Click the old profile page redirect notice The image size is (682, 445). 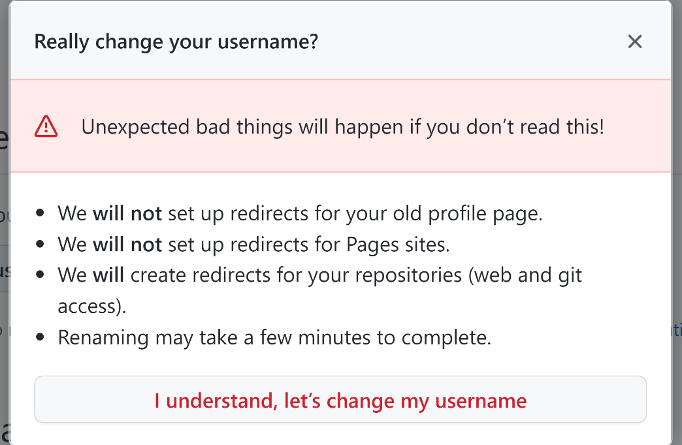click(300, 214)
